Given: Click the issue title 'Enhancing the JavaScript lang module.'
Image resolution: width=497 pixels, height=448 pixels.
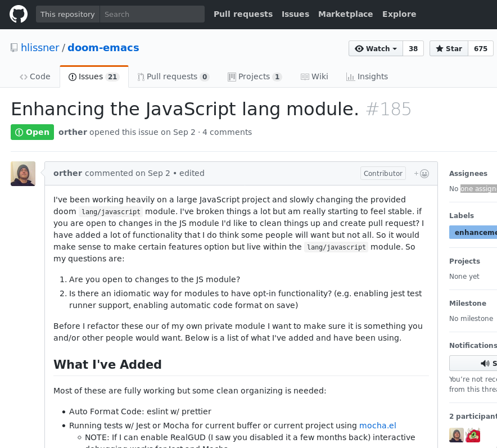Looking at the screenshot, I should tap(185, 109).
